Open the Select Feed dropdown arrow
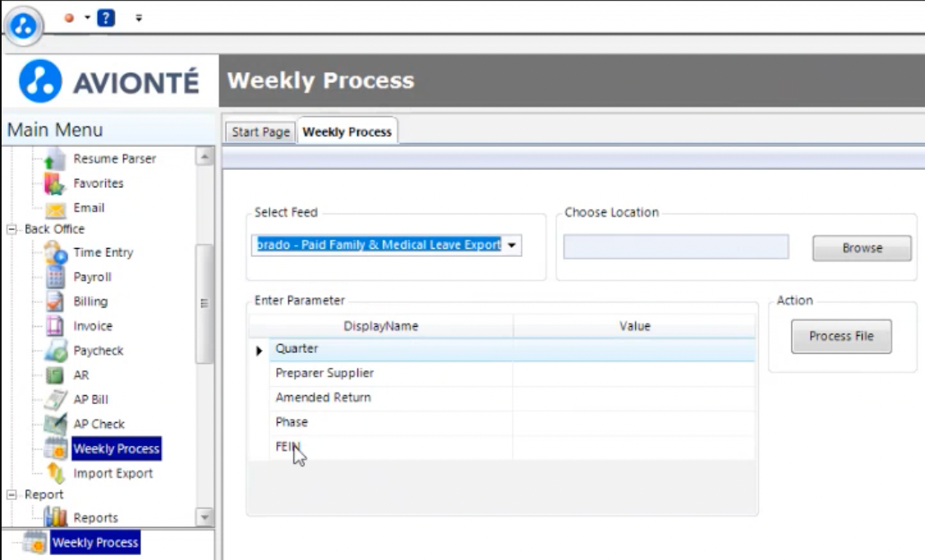The image size is (925, 560). pyautogui.click(x=512, y=246)
